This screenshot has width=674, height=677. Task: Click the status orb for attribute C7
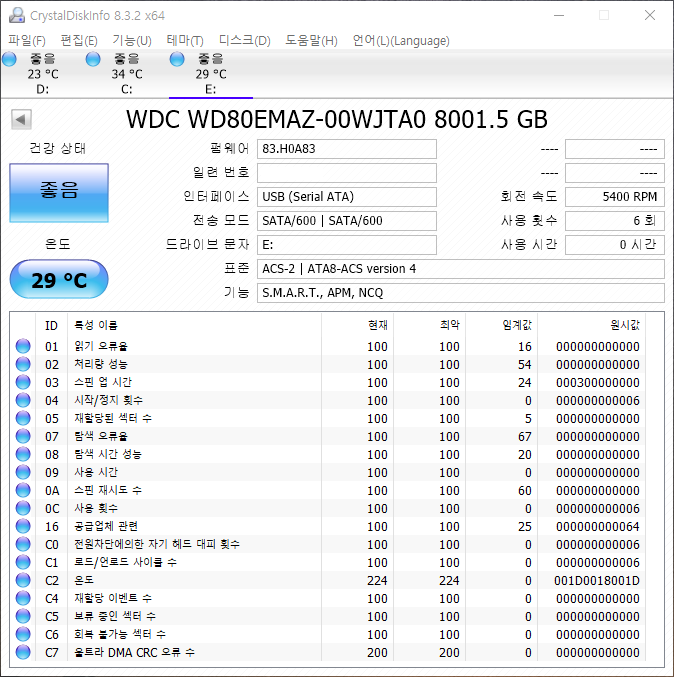pyautogui.click(x=23, y=652)
